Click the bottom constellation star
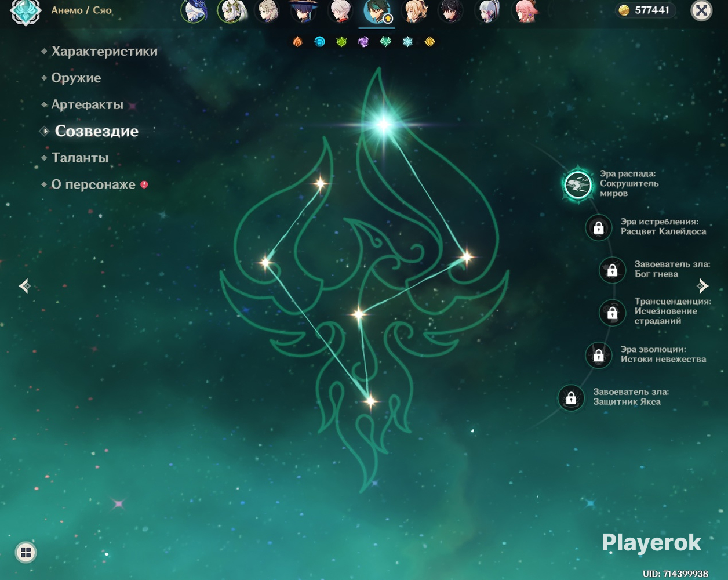Image resolution: width=728 pixels, height=580 pixels. 370,401
